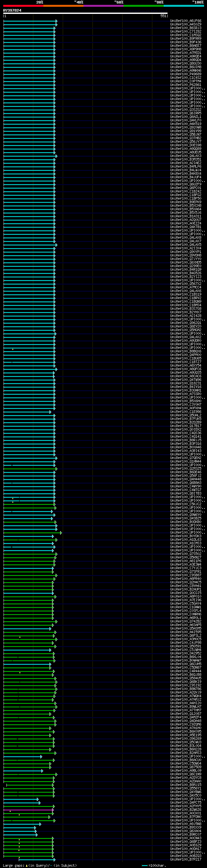This screenshot has width=207, height=868.
Task: Click hit label UniRef100_B4MLP6
Action: point(186,166)
